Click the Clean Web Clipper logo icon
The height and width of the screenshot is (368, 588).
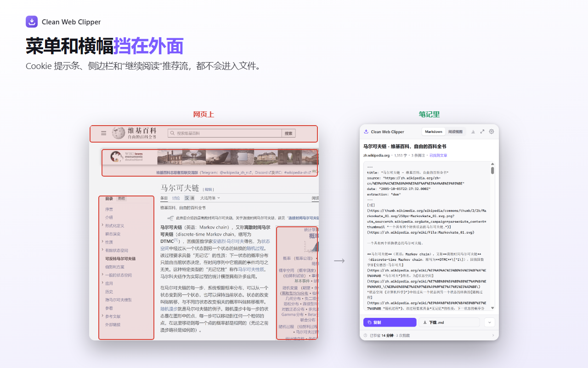pos(32,22)
